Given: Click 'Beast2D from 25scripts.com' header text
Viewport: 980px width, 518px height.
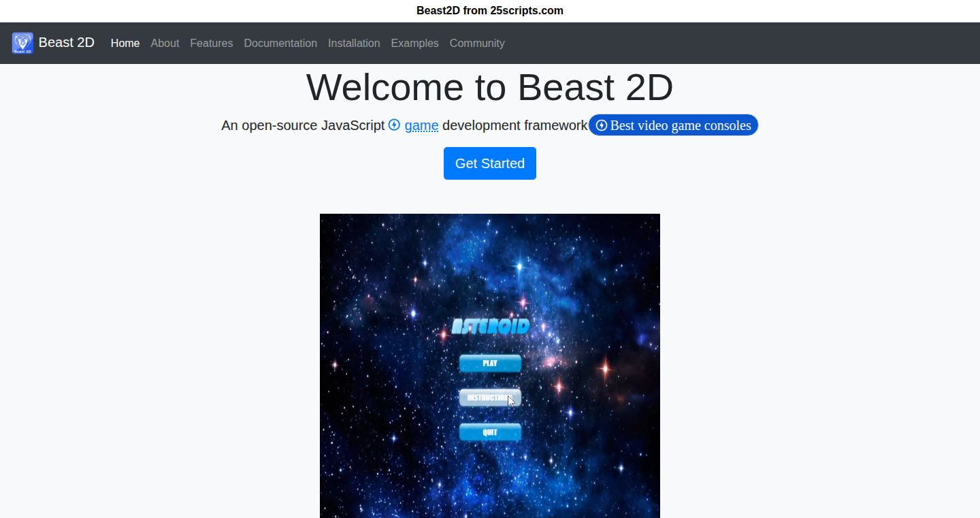Looking at the screenshot, I should click(x=490, y=11).
